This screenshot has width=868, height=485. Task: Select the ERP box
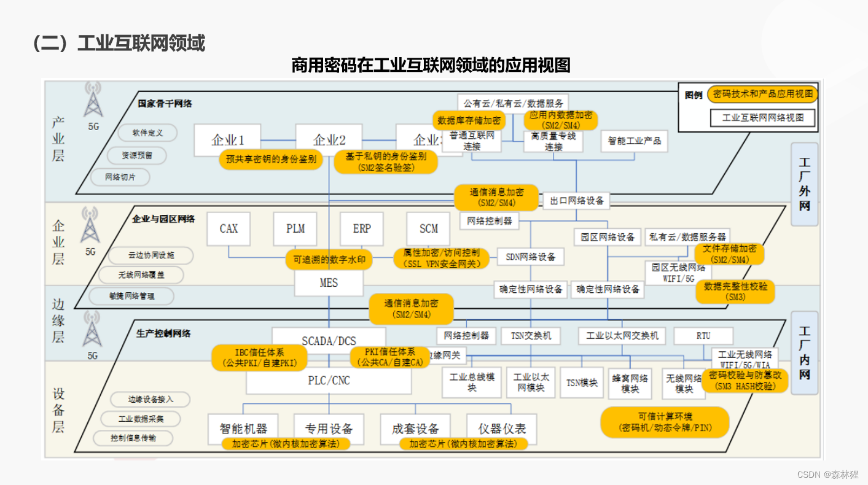[x=362, y=229]
